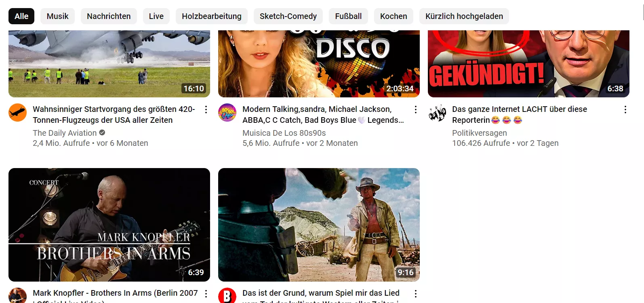Image resolution: width=644 pixels, height=303 pixels.
Task: Open Politikversagen channel avatar icon
Action: 437,113
